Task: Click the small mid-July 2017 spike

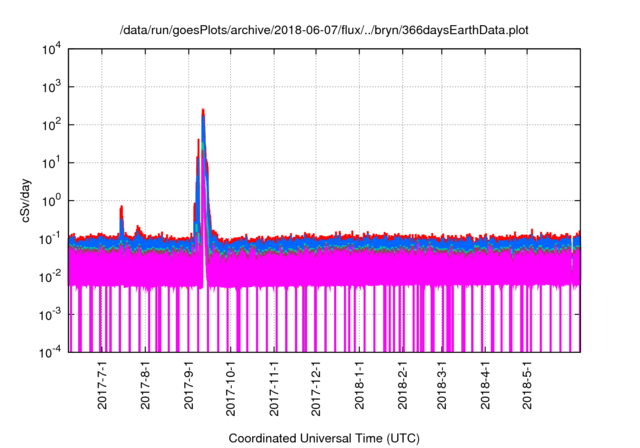Action: click(x=121, y=222)
